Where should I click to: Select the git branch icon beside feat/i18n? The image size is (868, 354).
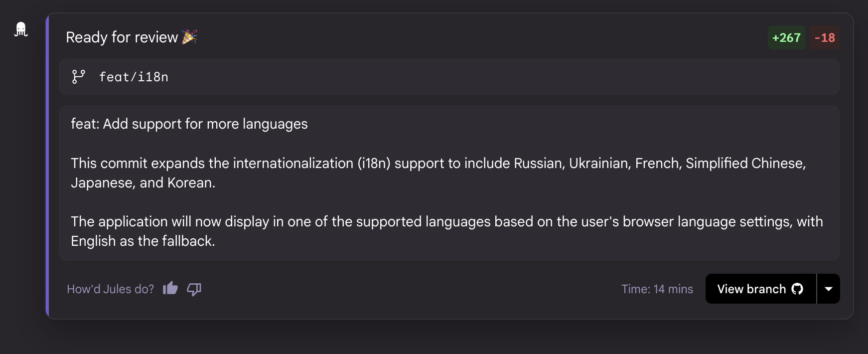pyautogui.click(x=79, y=77)
